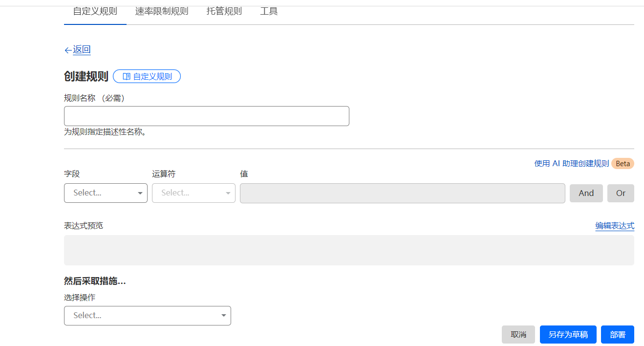Click the 取消 button

coord(518,335)
